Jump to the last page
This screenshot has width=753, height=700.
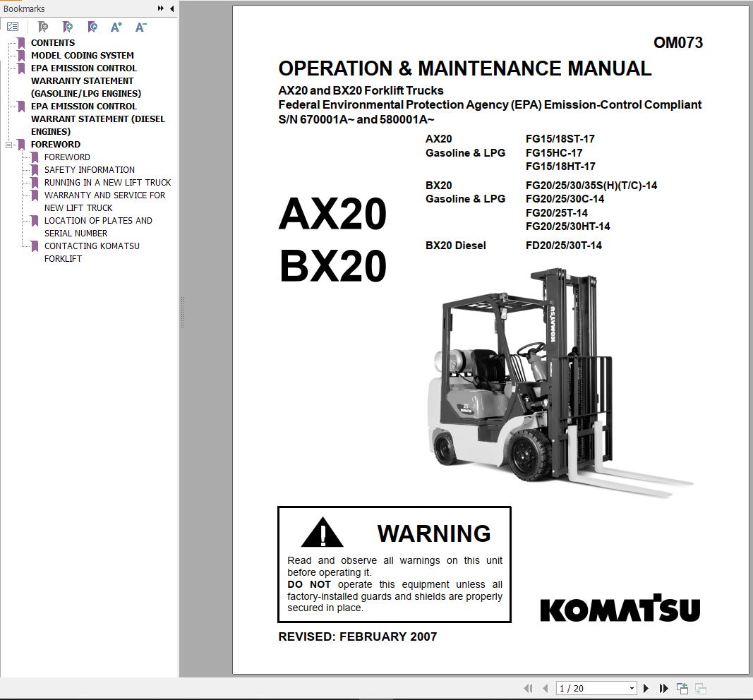[x=663, y=688]
